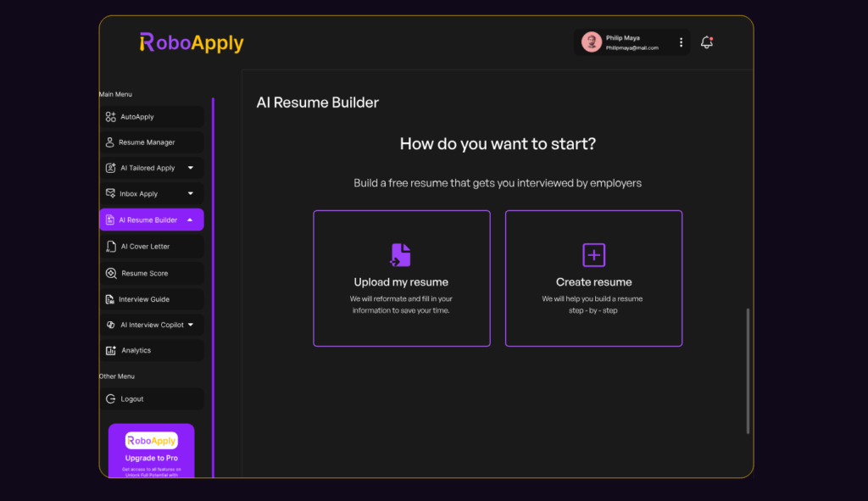Open the three-dot user options menu
The image size is (868, 501).
point(681,42)
